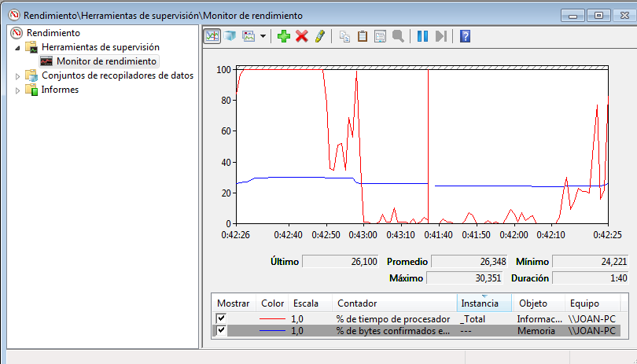637x364 pixels.
Task: Click the View log data icon
Action: (230, 36)
